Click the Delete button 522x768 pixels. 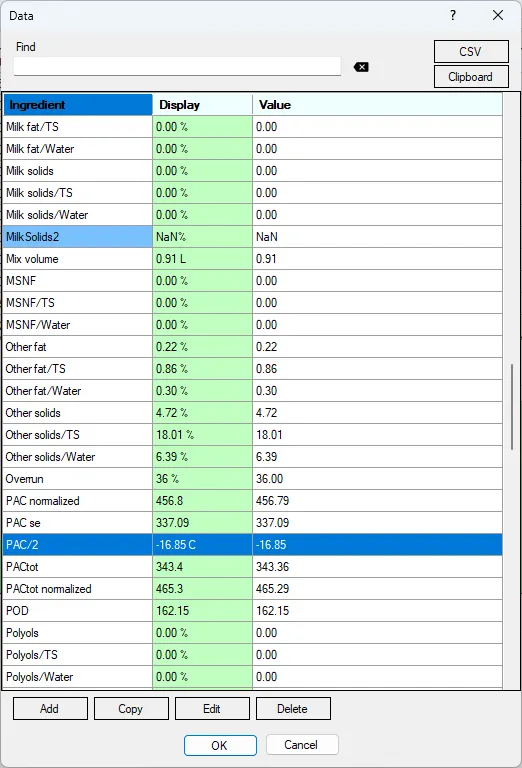293,709
